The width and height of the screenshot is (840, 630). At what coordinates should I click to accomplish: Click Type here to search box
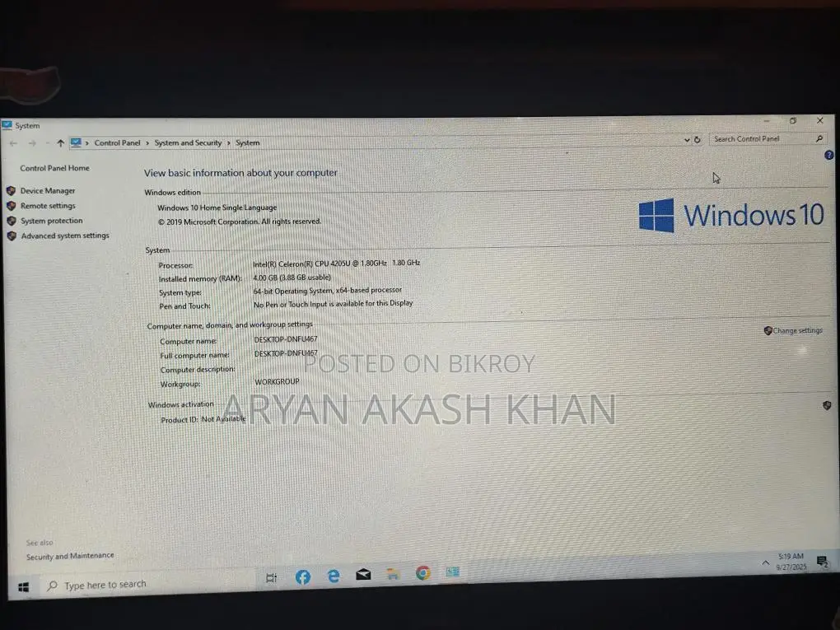[x=147, y=585]
